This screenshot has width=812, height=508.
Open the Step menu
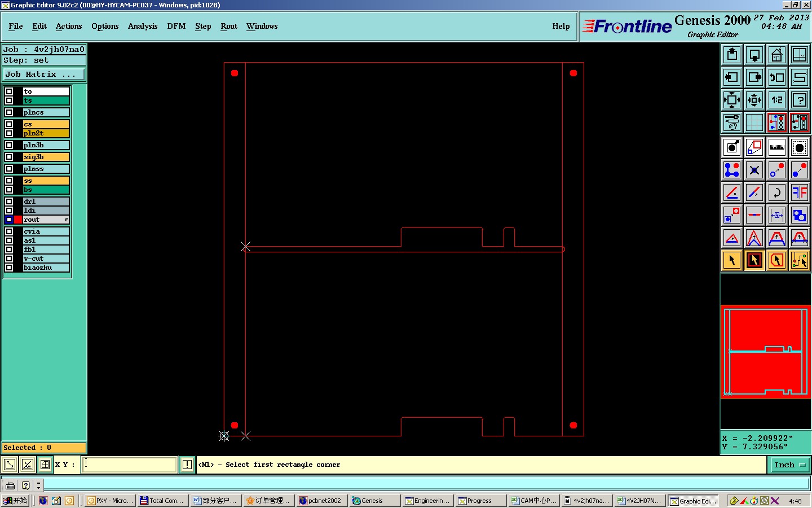coord(203,26)
